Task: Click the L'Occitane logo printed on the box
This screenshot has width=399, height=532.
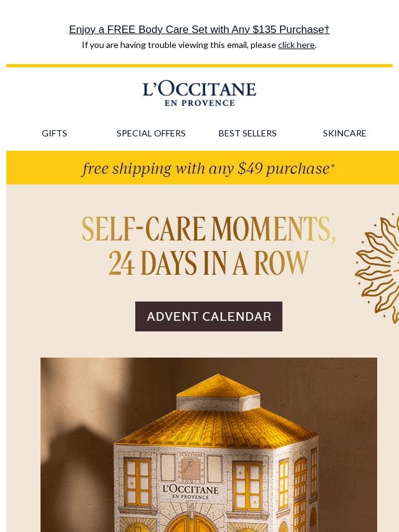Action: pyautogui.click(x=191, y=492)
